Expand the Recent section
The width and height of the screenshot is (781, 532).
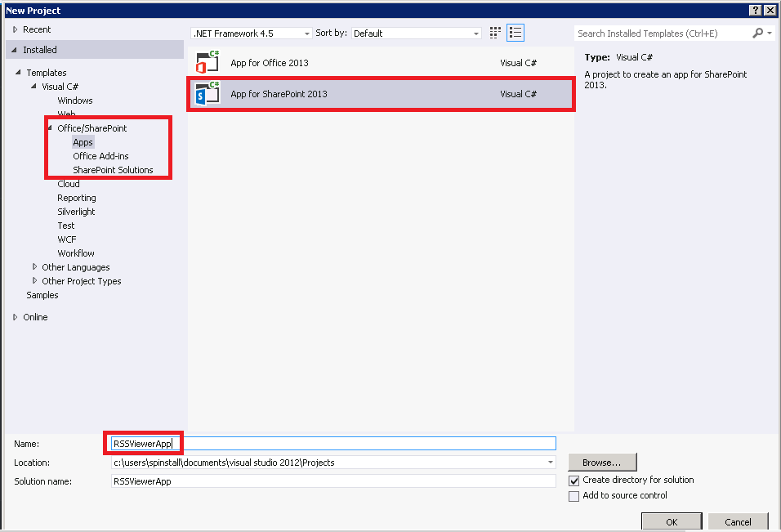click(x=15, y=30)
